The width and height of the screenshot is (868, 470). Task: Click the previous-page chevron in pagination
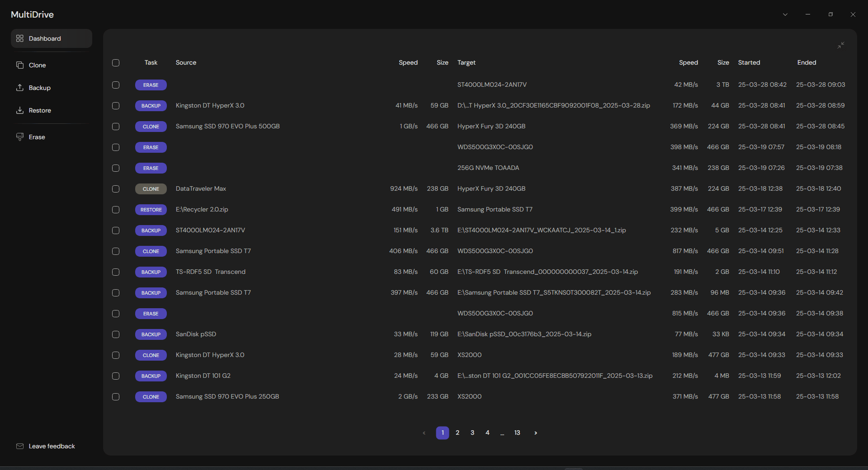424,432
